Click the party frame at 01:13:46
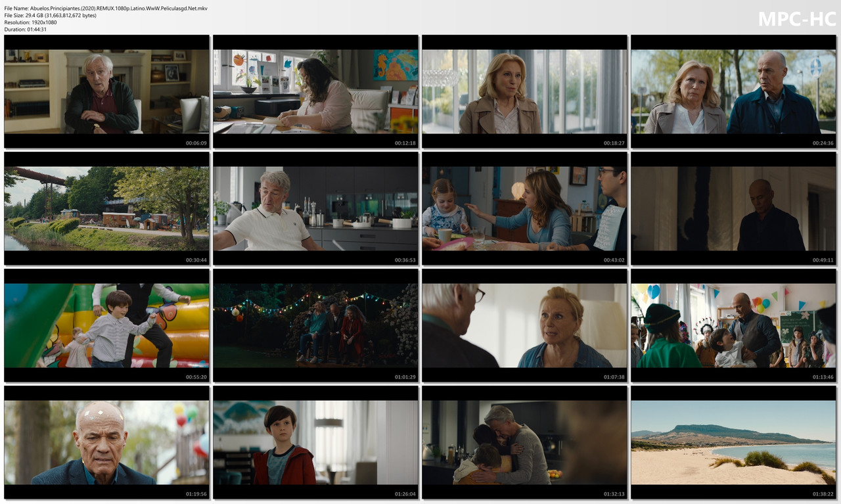Screen dimensions: 841x504 tap(733, 325)
